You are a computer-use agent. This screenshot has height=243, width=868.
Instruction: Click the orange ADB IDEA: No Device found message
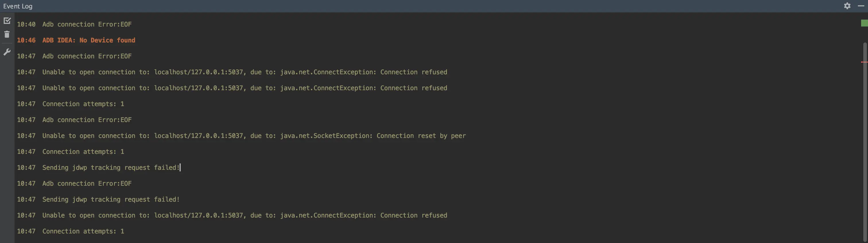point(89,40)
